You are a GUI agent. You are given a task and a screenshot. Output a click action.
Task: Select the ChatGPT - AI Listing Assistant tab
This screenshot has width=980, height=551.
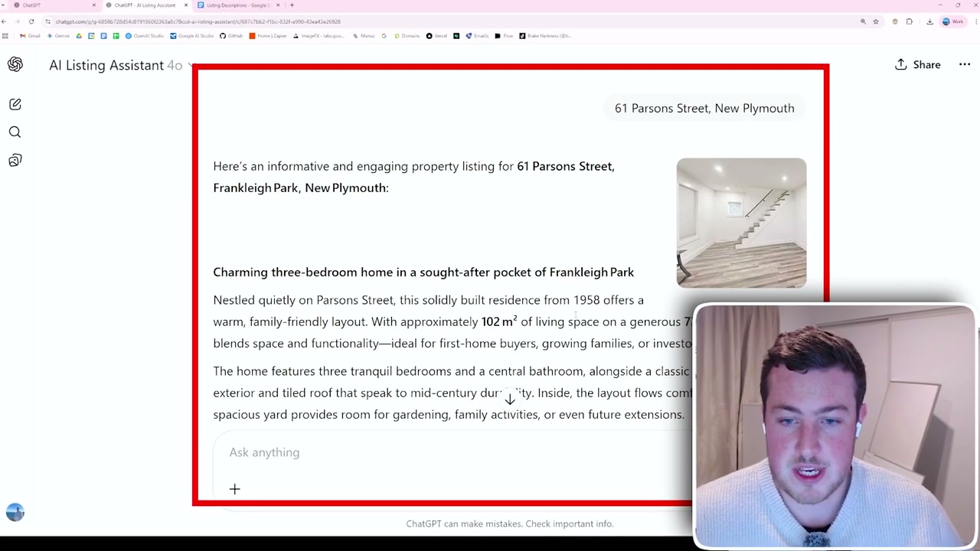tap(145, 5)
